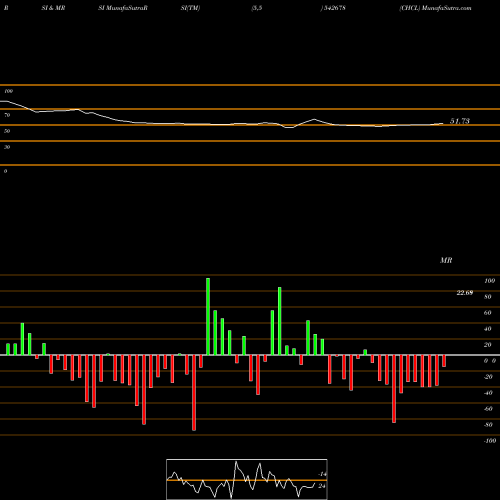Click the 50 level label on RSI axis
This screenshot has height=500, width=500.
coord(7,131)
